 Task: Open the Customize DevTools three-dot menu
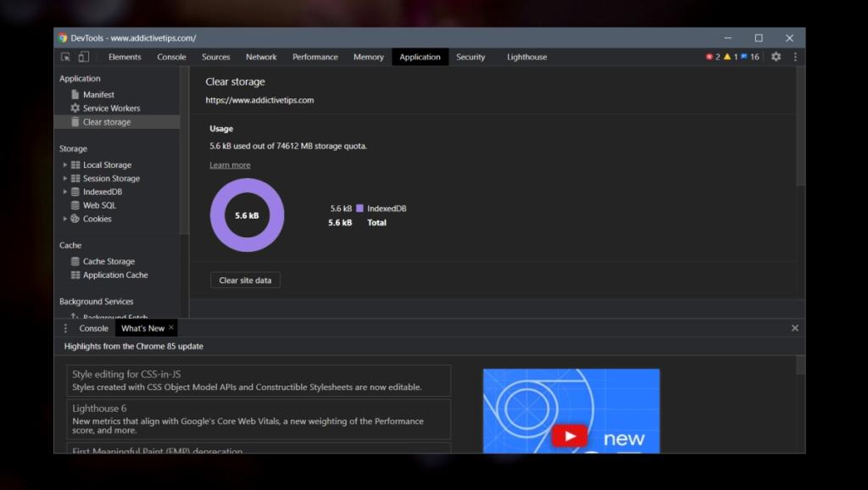point(794,57)
